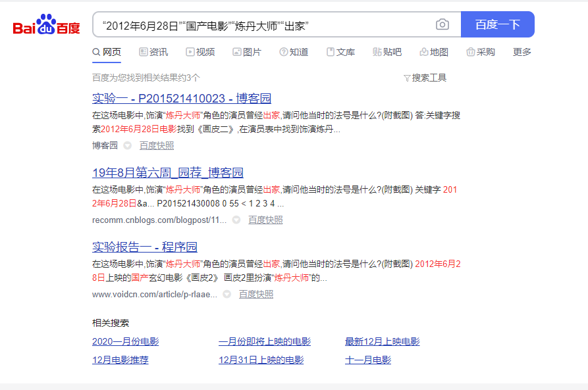588x390 pixels.
Task: Switch to the 资讯 tab
Action: click(x=153, y=52)
